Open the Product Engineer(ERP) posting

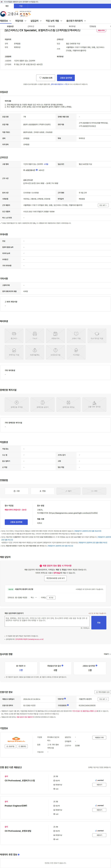16,806
